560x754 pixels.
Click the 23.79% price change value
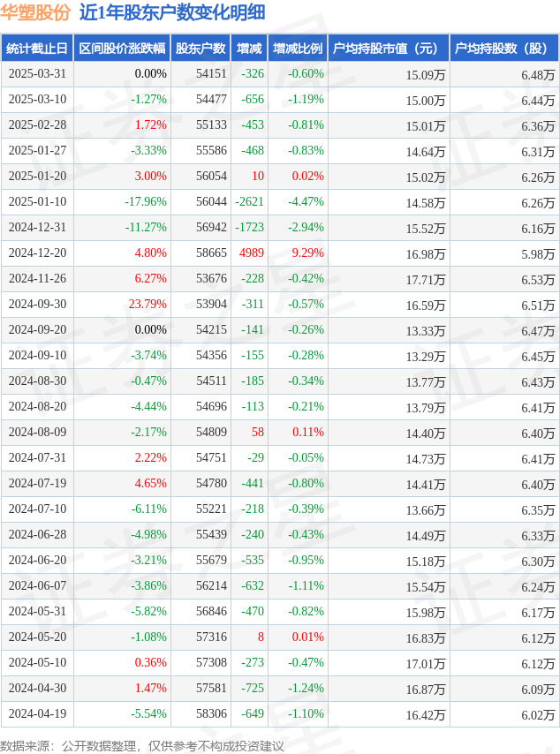(148, 304)
